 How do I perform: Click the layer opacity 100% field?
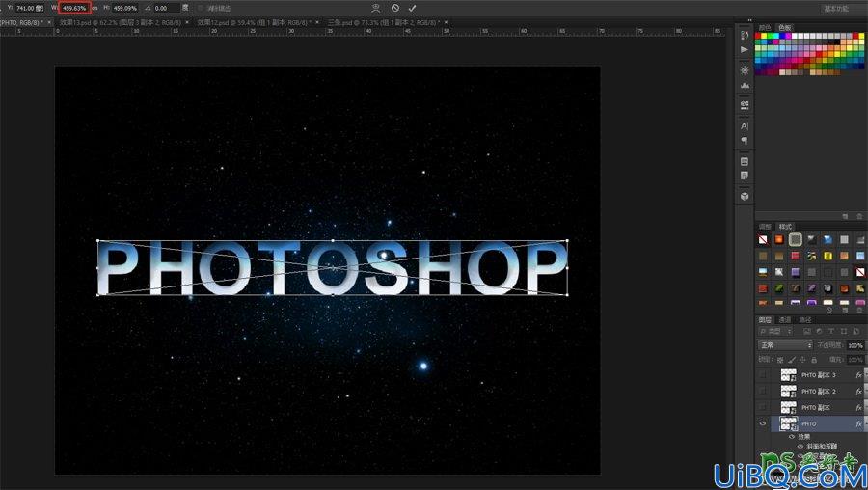(854, 345)
